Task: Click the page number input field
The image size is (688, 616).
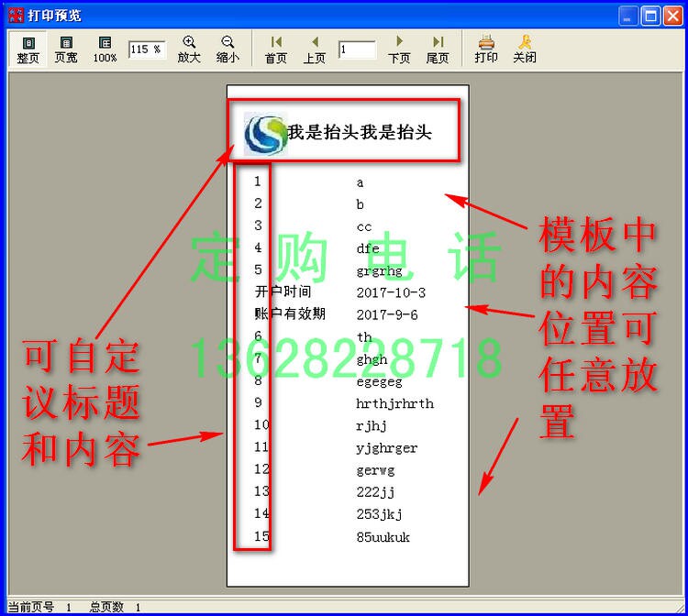Action: pyautogui.click(x=357, y=49)
